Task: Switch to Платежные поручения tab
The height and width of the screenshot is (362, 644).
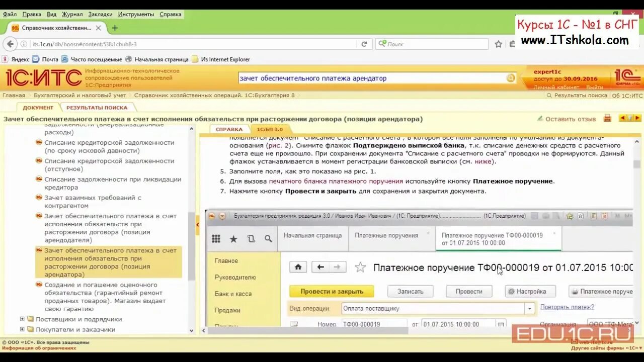Action: point(386,235)
